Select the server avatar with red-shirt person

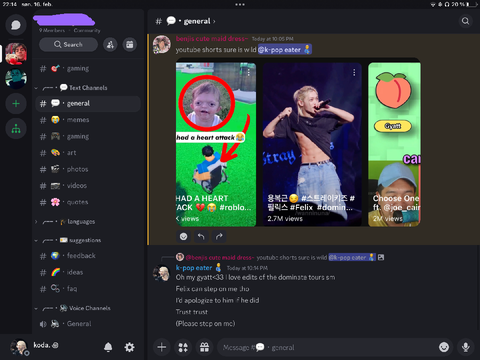(16, 53)
